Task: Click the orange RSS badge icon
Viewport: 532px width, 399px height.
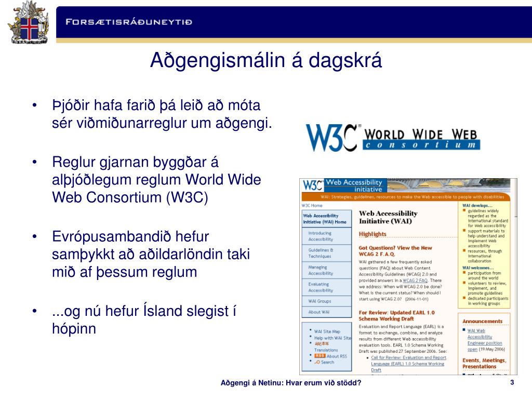Action: (320, 356)
